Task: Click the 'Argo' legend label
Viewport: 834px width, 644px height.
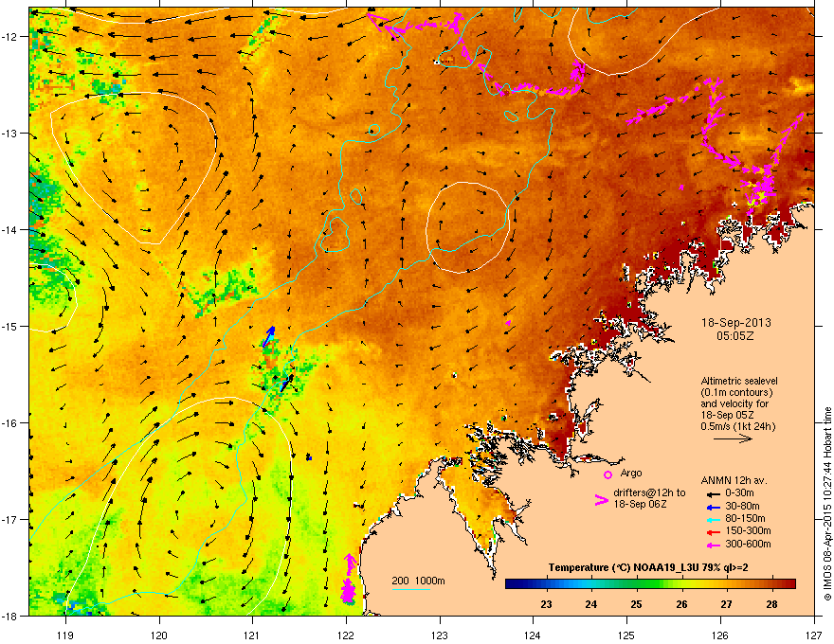Action: [631, 473]
